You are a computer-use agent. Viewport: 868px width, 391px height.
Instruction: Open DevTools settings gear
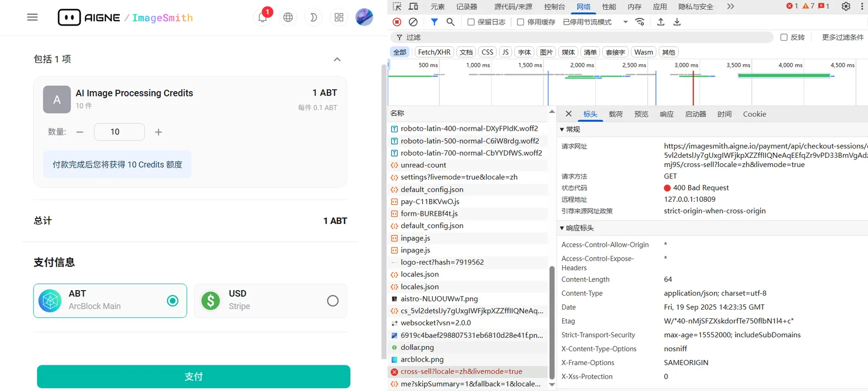pos(846,7)
